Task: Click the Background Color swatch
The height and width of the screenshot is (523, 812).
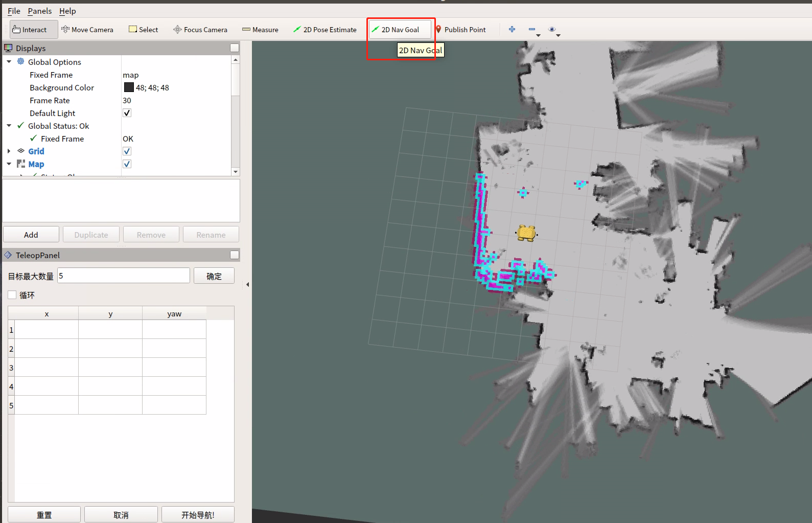Action: pyautogui.click(x=129, y=87)
